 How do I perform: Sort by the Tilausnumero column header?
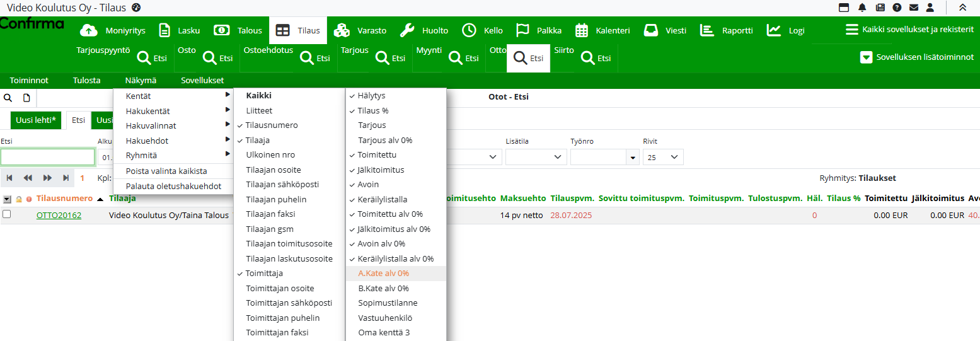pyautogui.click(x=64, y=199)
